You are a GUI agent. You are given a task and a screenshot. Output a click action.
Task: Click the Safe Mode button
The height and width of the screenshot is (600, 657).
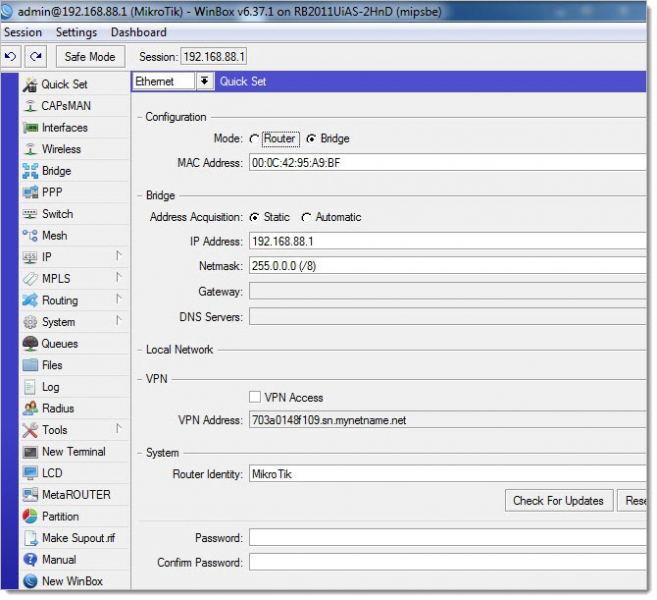(90, 57)
